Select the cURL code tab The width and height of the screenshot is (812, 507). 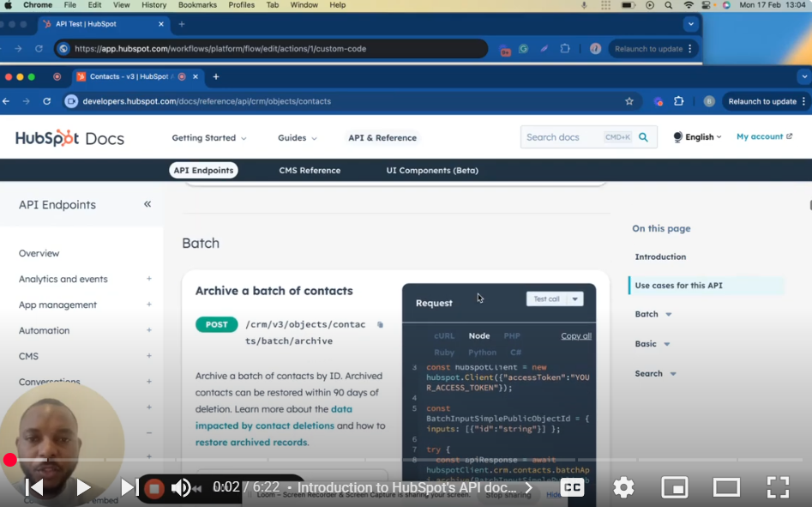[x=444, y=335]
